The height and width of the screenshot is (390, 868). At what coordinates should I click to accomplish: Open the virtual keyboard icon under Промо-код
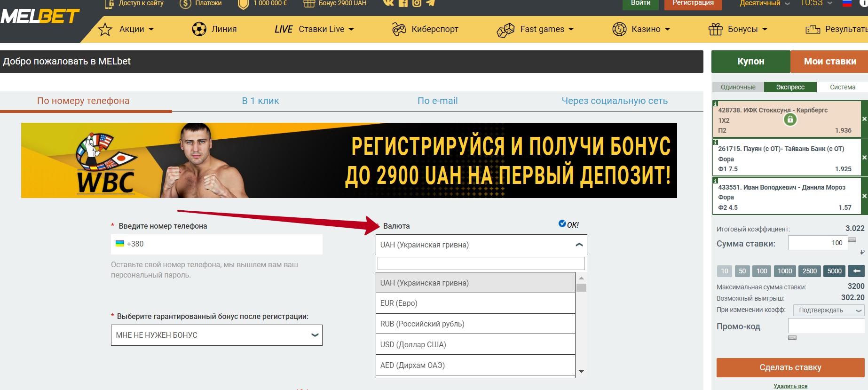click(792, 337)
